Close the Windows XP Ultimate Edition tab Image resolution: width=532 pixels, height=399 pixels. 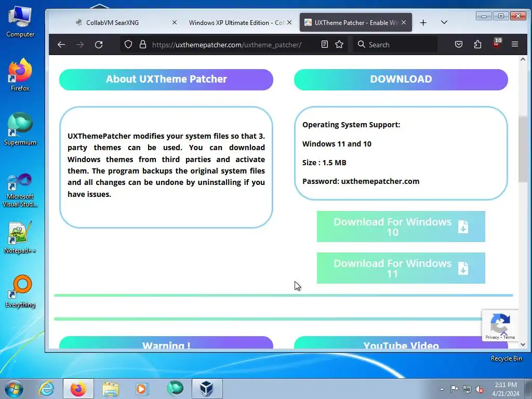[x=289, y=22]
